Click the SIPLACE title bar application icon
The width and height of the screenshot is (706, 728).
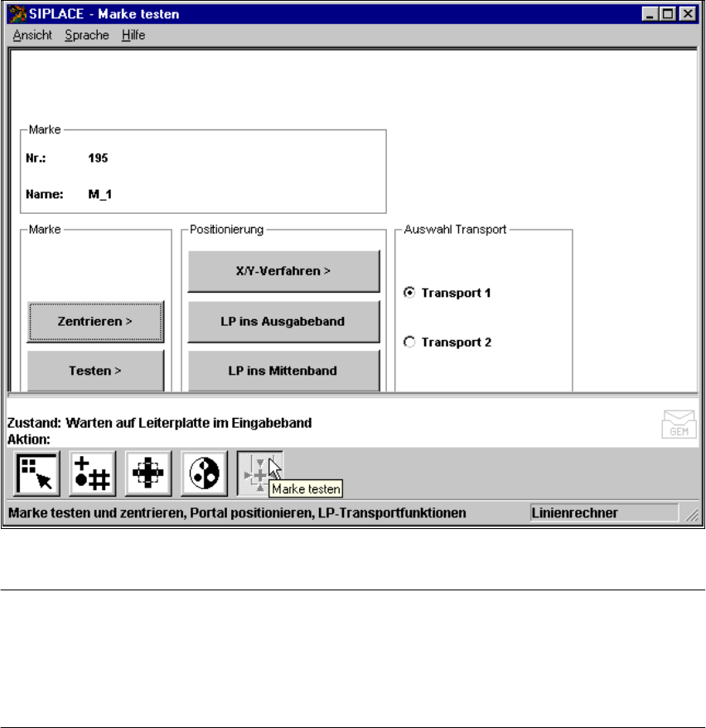coord(17,14)
